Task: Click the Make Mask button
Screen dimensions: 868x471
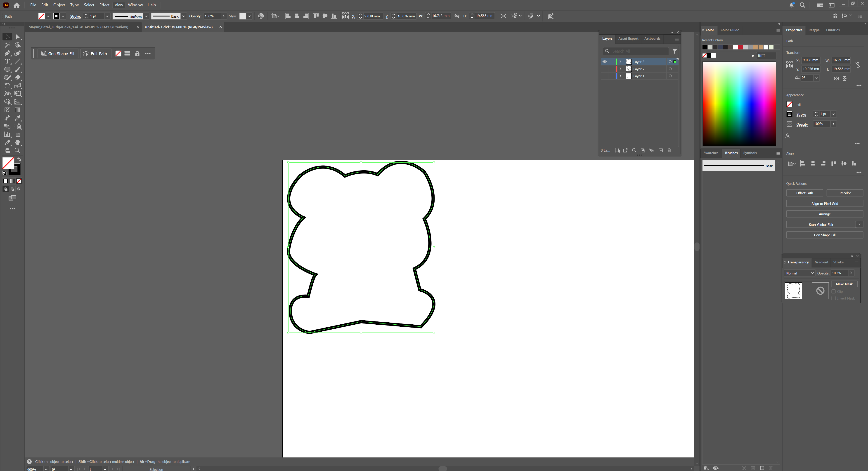Action: pos(844,284)
